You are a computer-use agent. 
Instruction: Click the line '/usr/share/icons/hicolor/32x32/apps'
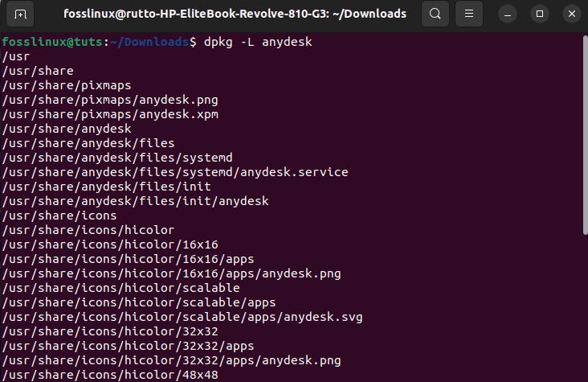(x=128, y=346)
